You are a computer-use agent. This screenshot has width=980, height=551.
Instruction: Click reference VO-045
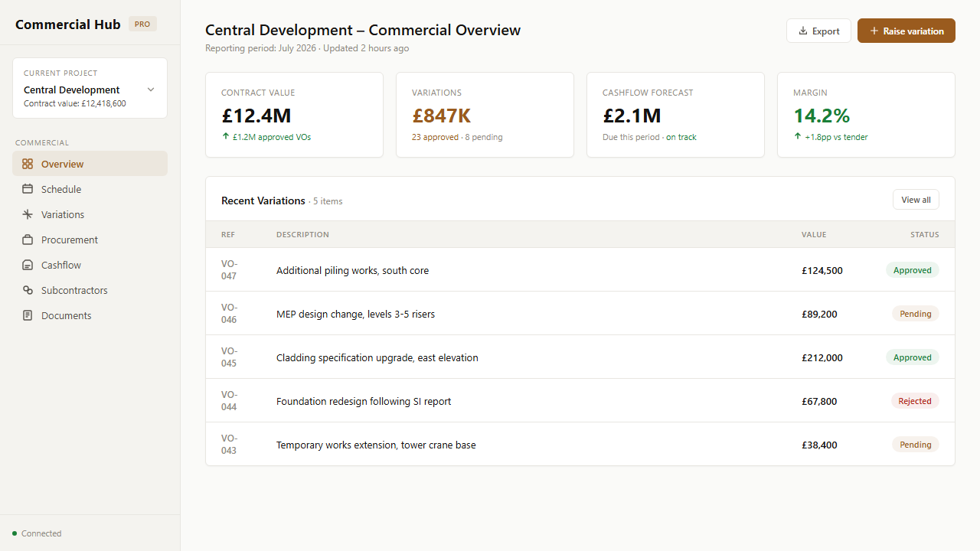(x=230, y=357)
